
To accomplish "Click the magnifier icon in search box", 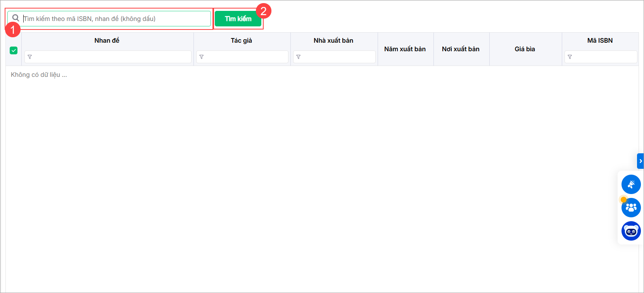I will (x=16, y=18).
